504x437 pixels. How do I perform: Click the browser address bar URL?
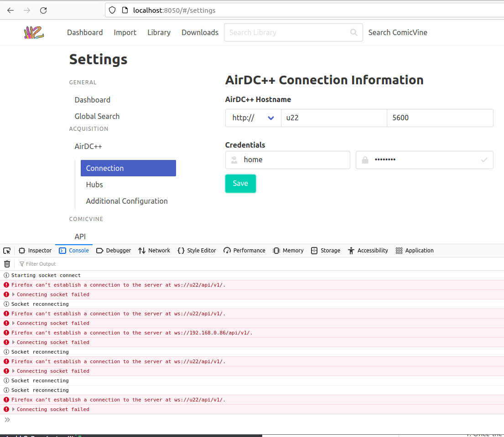(x=174, y=10)
